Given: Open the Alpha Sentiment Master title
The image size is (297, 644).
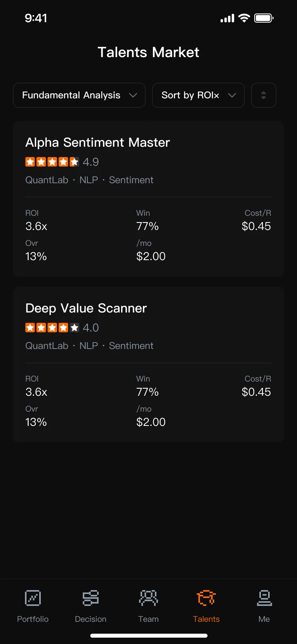Looking at the screenshot, I should (x=97, y=142).
